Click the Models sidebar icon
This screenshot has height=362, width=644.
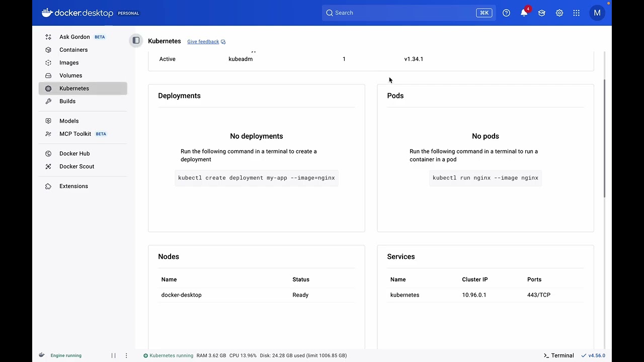[48, 121]
